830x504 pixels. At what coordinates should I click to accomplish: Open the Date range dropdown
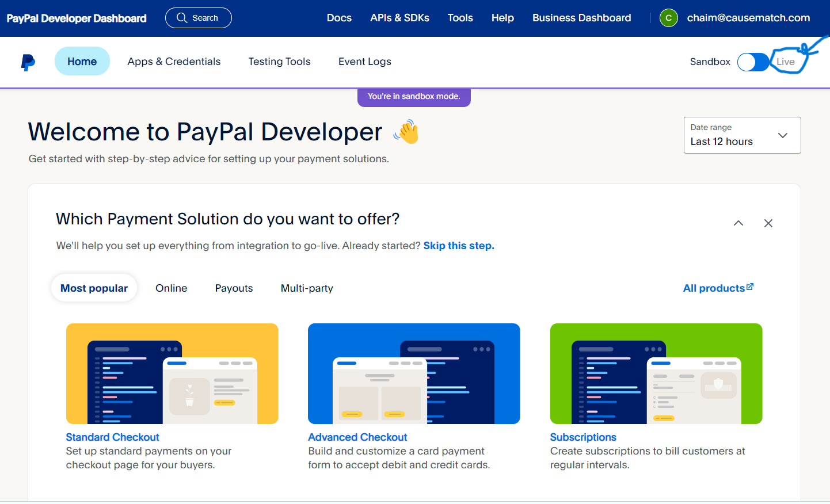743,135
